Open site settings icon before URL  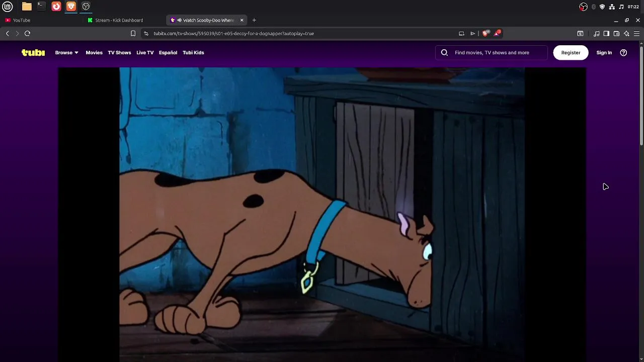[x=146, y=34]
